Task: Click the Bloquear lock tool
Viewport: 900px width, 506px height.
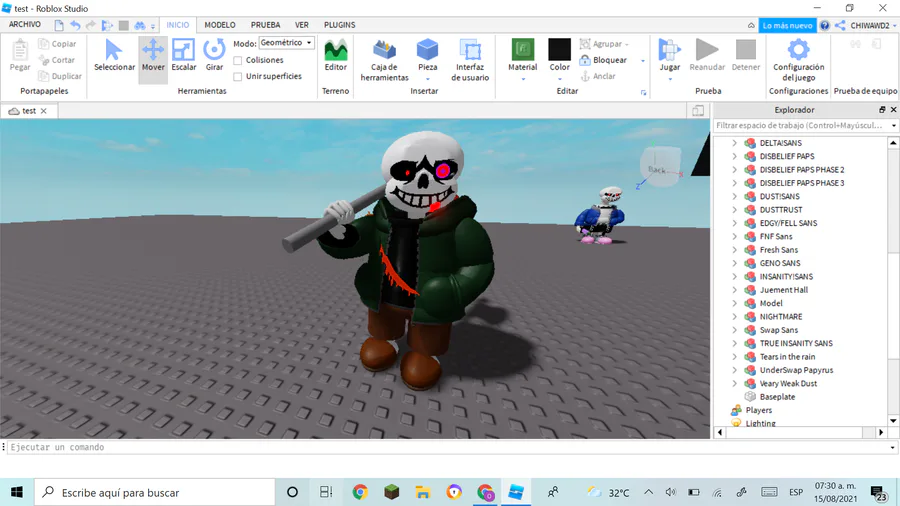Action: (x=603, y=60)
